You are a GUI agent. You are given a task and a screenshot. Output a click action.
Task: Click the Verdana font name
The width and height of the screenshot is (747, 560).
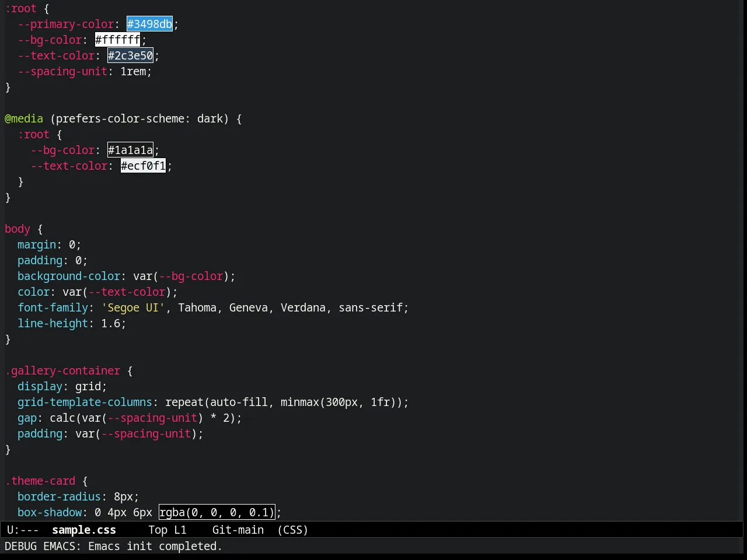(x=303, y=307)
